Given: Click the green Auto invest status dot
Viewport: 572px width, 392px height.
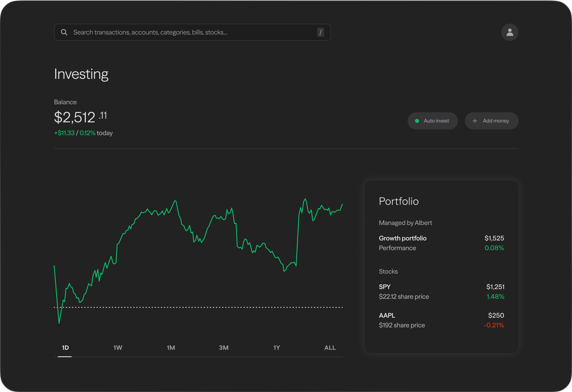Looking at the screenshot, I should [417, 121].
